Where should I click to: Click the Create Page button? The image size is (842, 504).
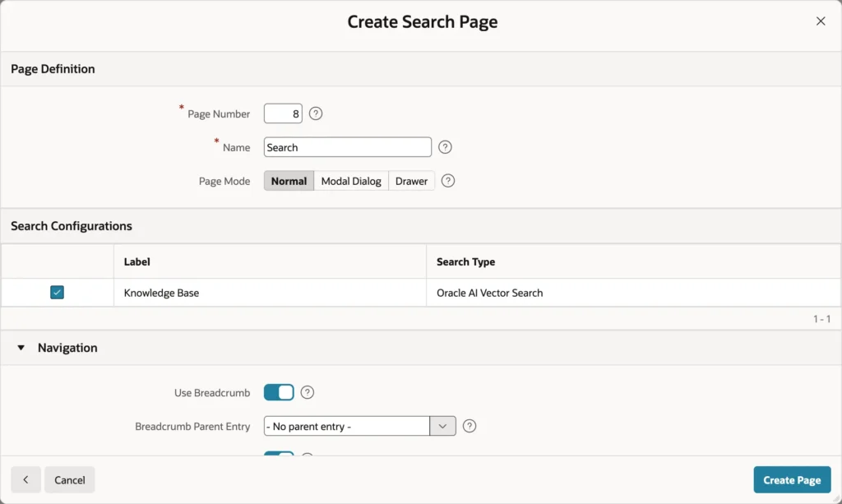click(792, 479)
